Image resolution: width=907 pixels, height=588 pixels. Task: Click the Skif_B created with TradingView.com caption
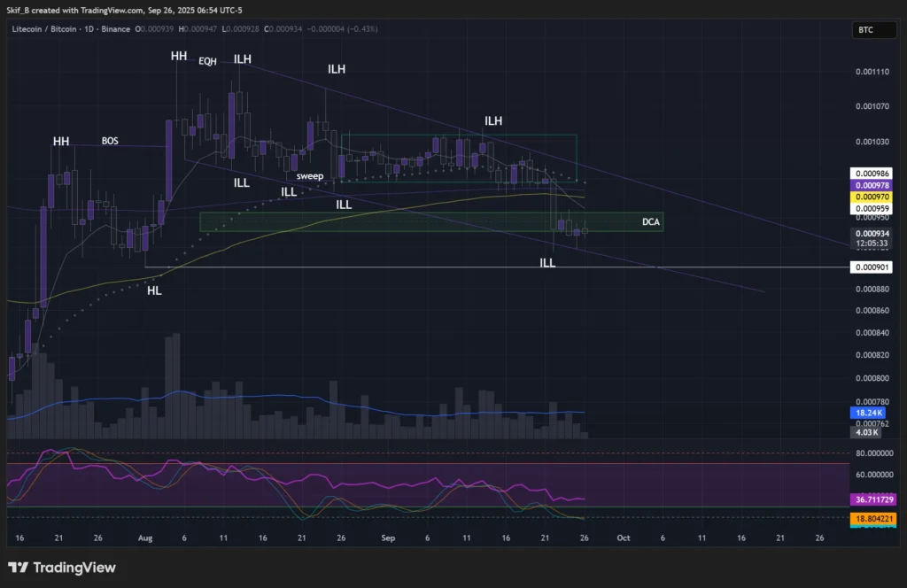pos(124,11)
